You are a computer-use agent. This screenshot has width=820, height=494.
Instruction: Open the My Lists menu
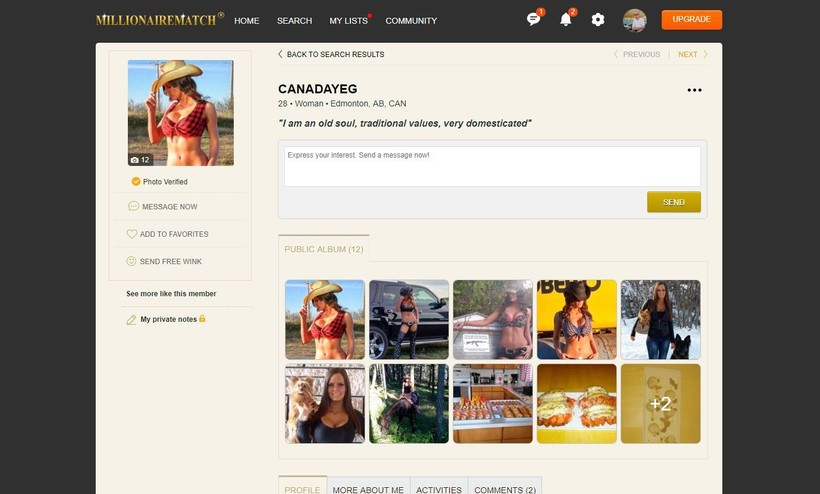(x=348, y=21)
